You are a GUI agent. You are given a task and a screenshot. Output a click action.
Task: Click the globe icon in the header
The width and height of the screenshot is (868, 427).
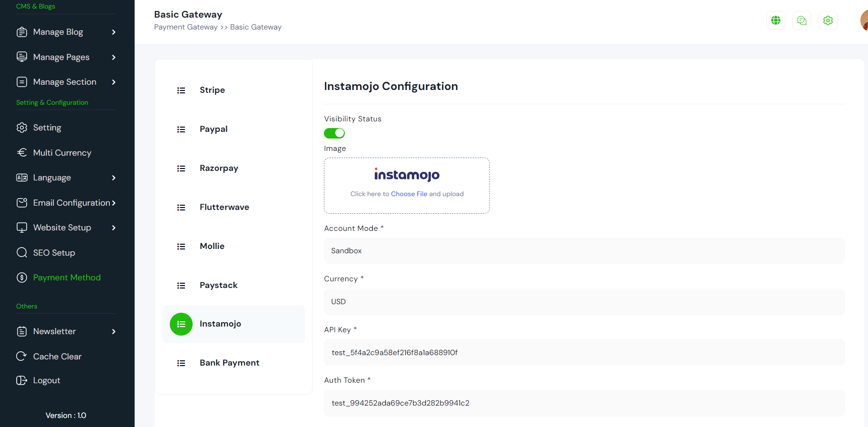[776, 20]
